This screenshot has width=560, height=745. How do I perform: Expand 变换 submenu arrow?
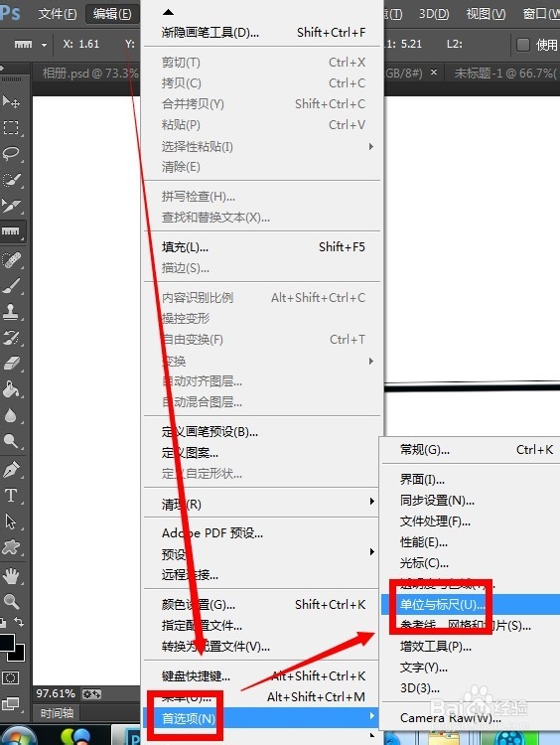(x=371, y=362)
